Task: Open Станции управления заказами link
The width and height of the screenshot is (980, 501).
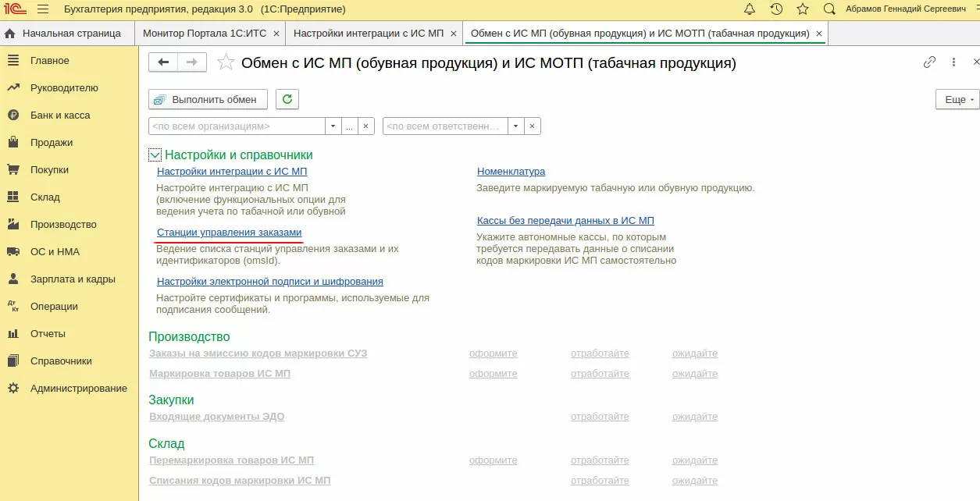Action: (x=229, y=233)
